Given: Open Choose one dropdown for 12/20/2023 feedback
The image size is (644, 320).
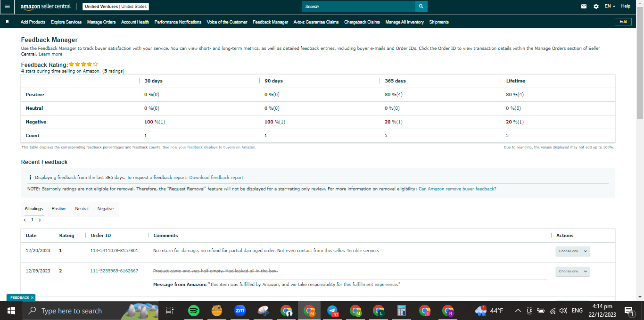Looking at the screenshot, I should (x=572, y=251).
